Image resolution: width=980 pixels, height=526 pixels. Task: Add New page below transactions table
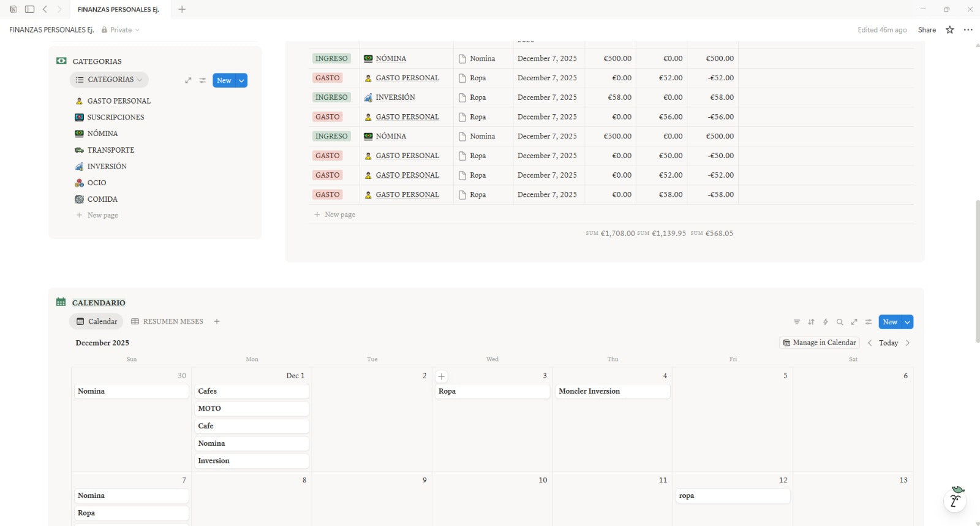click(x=334, y=215)
